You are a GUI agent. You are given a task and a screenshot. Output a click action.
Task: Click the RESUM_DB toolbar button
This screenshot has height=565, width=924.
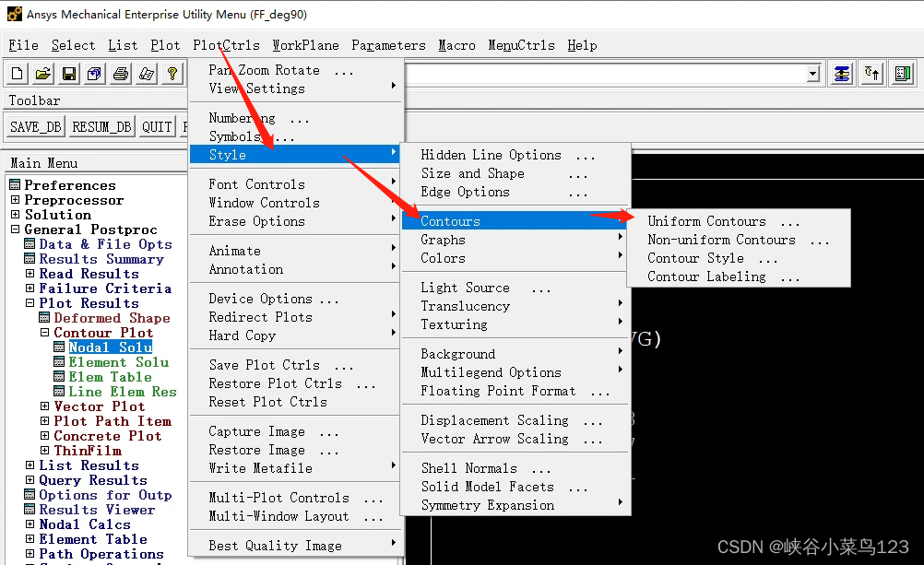[101, 126]
